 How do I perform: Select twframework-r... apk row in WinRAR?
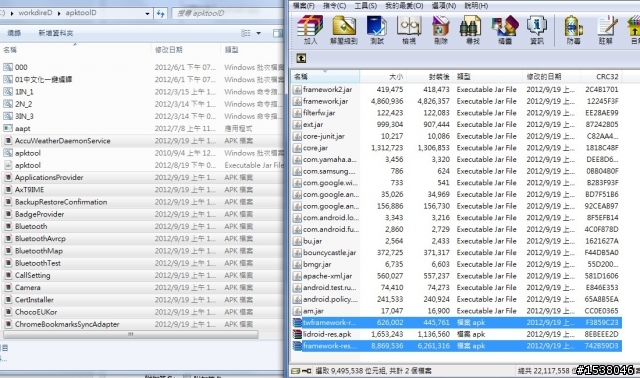[x=457, y=322]
